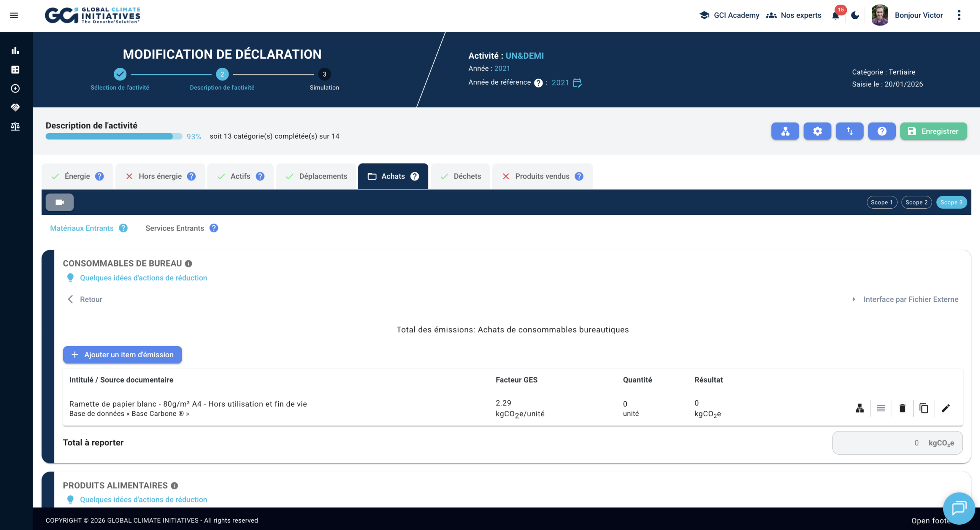Click the video camera button
Screen dimensions: 980x530
60,202
